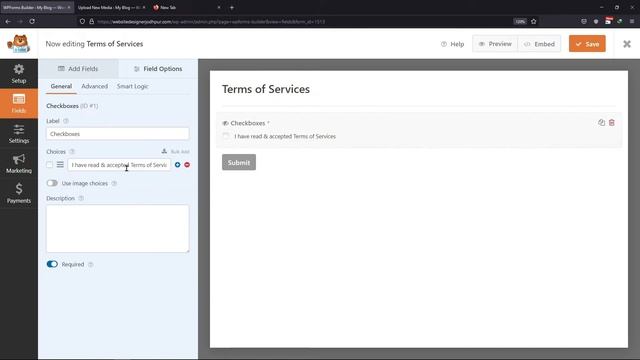
Task: Bookmark this page with star icon
Action: [533, 21]
